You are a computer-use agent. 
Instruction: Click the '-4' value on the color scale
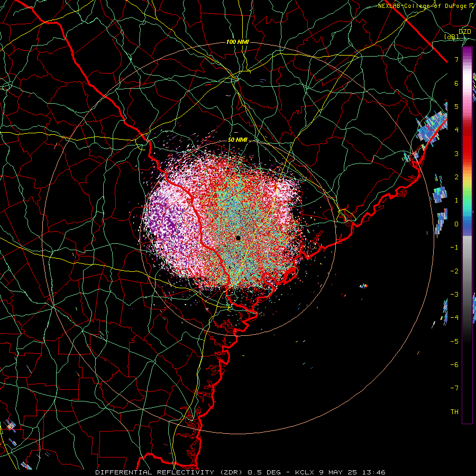click(x=454, y=318)
